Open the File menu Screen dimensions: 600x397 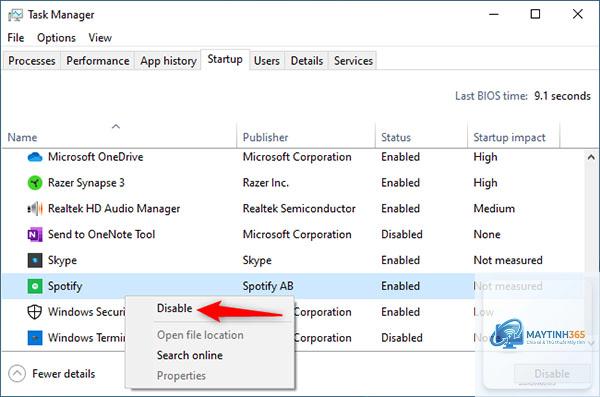[16, 38]
